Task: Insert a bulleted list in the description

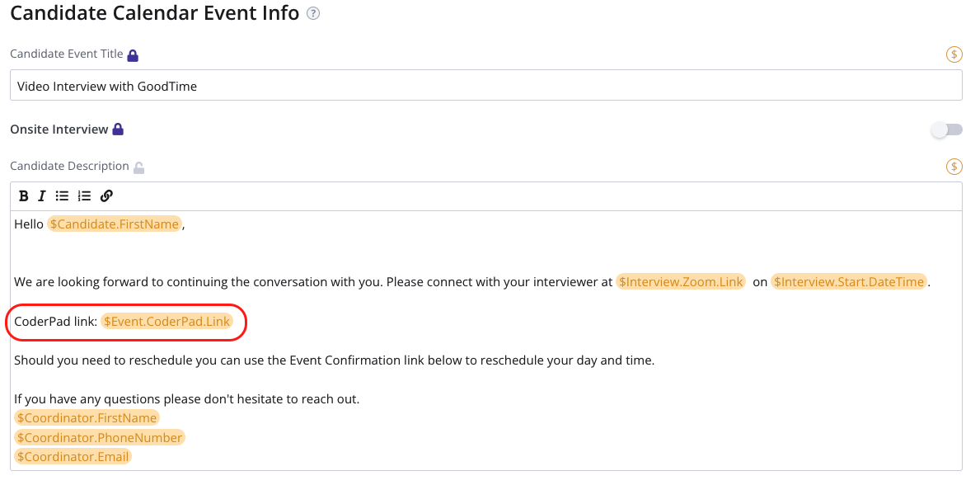Action: click(x=62, y=196)
